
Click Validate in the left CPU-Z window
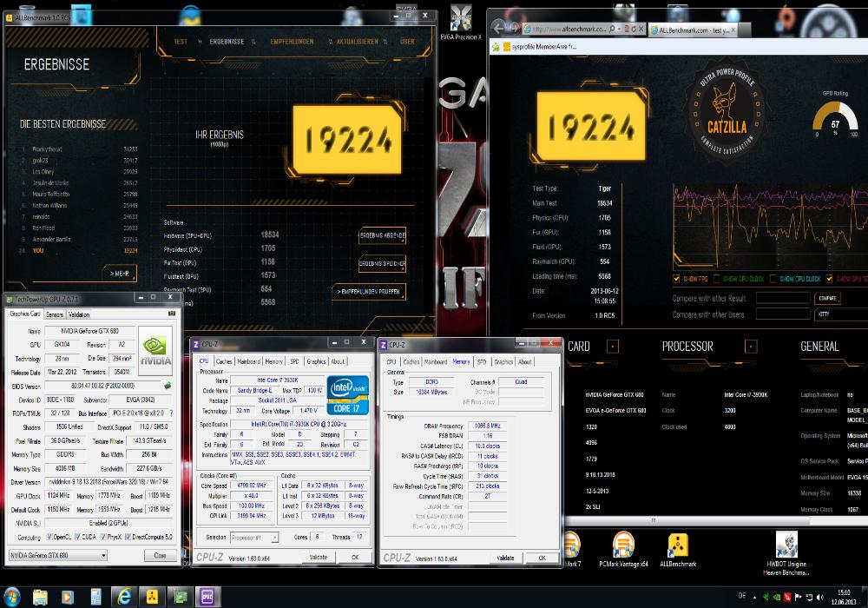point(319,557)
